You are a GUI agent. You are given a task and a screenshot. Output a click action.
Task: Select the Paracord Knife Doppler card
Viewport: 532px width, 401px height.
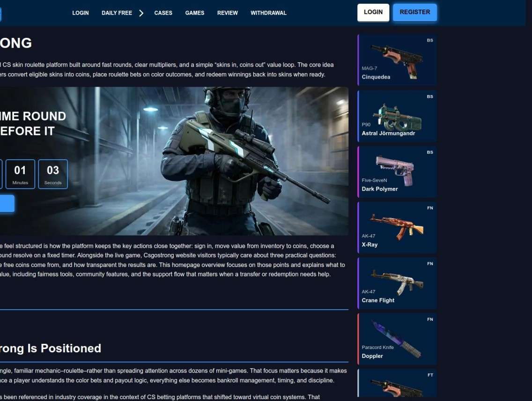[397, 339]
